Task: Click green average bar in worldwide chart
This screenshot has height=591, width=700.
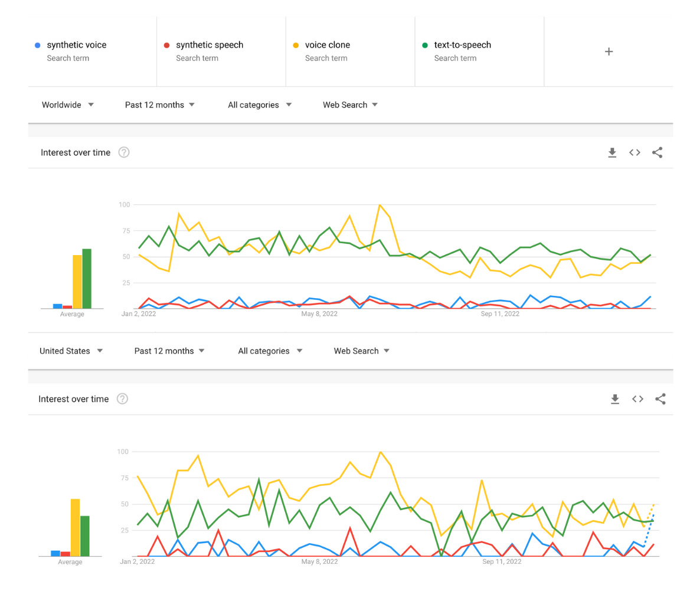Action: tap(87, 279)
